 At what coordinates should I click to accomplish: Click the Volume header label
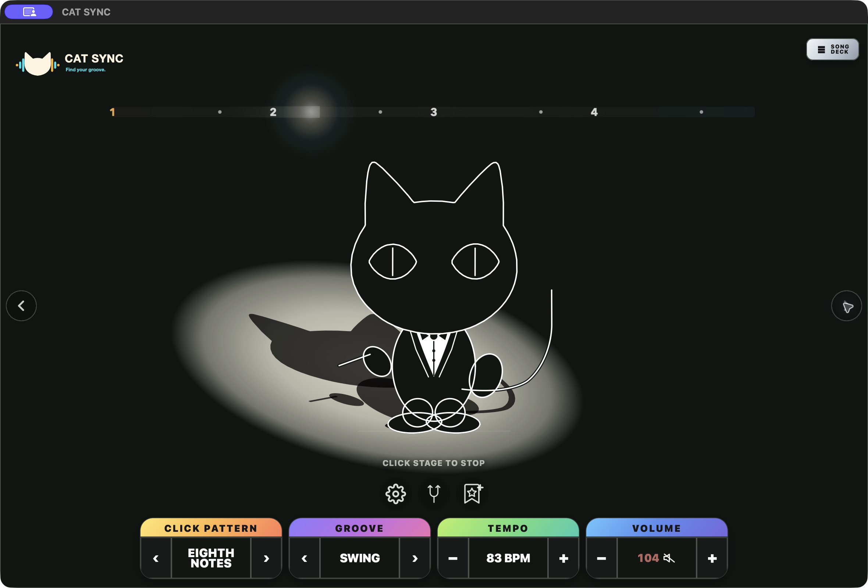(657, 528)
